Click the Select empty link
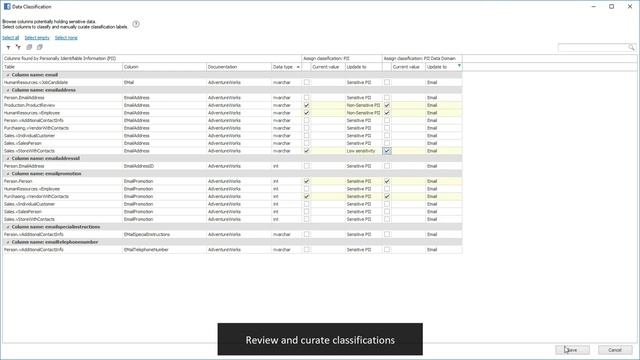 [x=37, y=38]
